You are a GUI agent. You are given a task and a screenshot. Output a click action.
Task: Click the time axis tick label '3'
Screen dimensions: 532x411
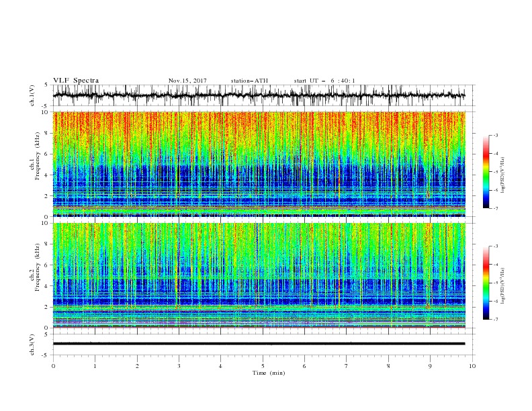(x=179, y=366)
